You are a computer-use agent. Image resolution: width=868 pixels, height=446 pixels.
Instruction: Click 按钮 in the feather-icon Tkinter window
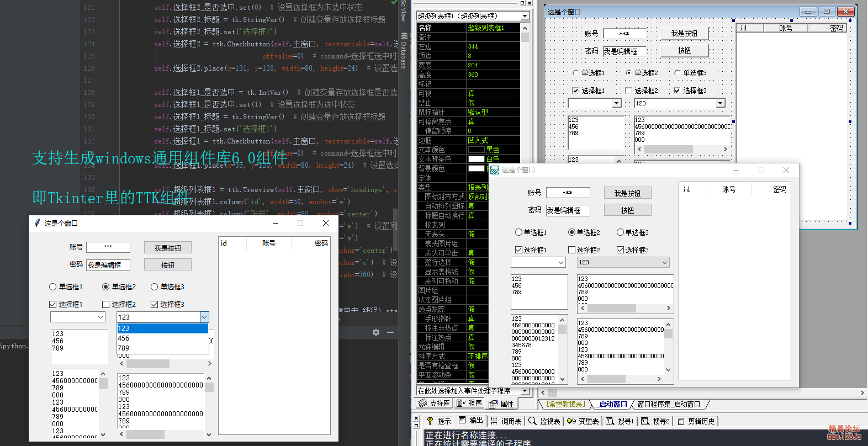[168, 265]
